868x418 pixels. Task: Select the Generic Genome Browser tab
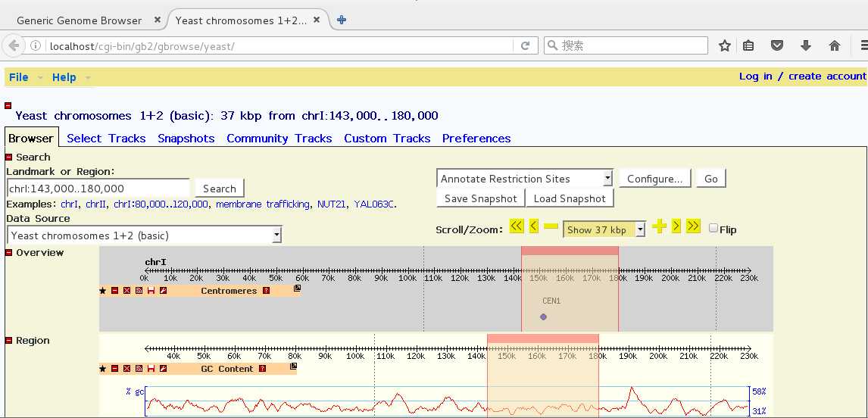tap(80, 20)
